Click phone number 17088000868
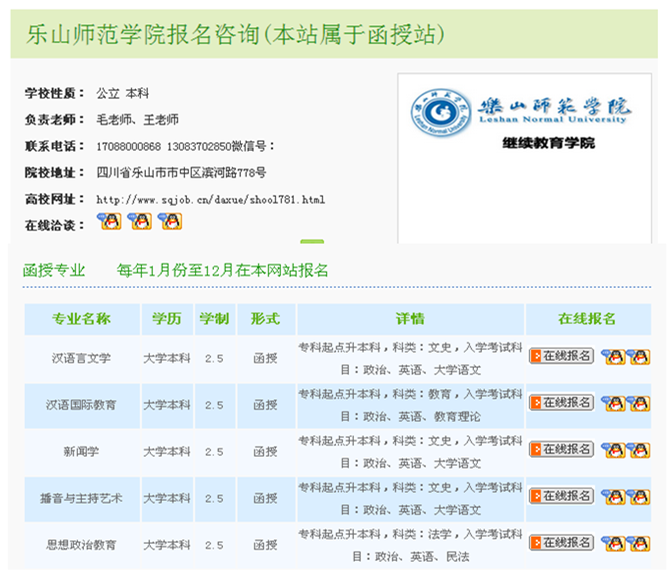Viewport: 667px width, 570px height. click(x=128, y=147)
